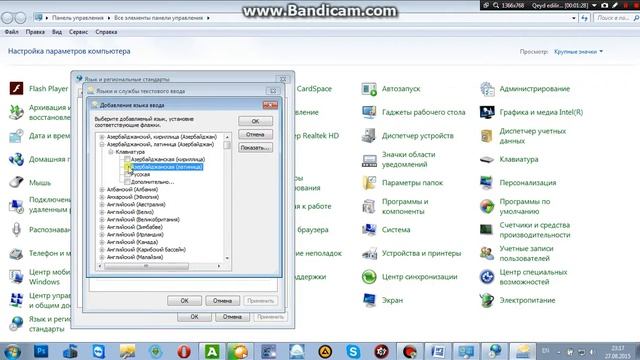Open Программы по умолчанию icon

tap(515, 206)
